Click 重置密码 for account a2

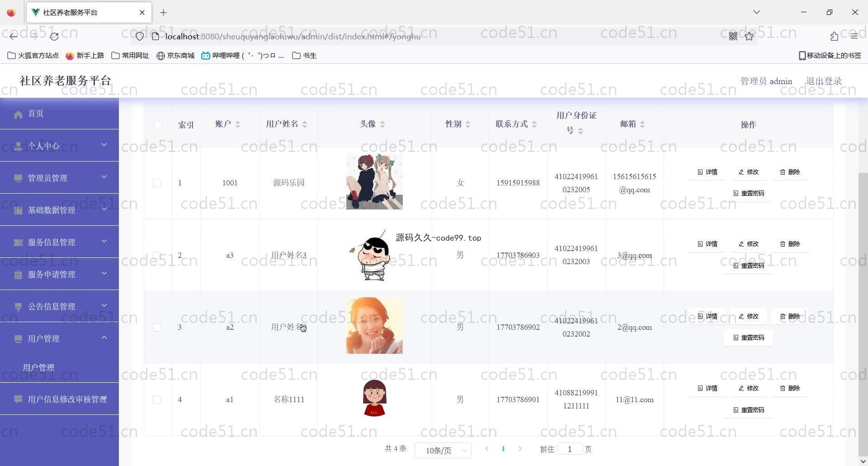coord(749,338)
